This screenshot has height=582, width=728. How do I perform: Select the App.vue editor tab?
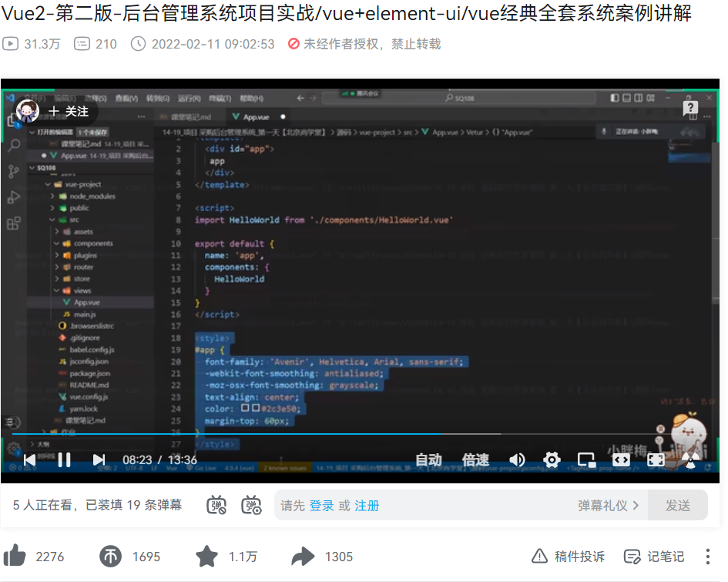tap(257, 117)
